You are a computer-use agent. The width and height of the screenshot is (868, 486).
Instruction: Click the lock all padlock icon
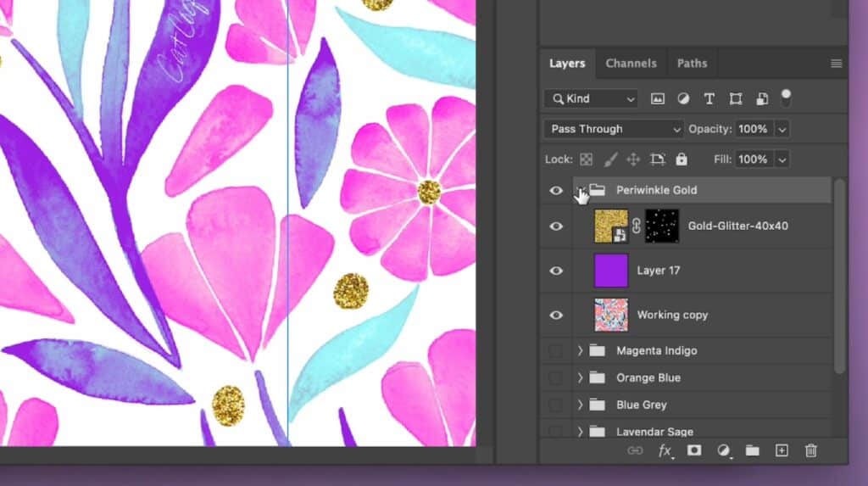tap(682, 159)
